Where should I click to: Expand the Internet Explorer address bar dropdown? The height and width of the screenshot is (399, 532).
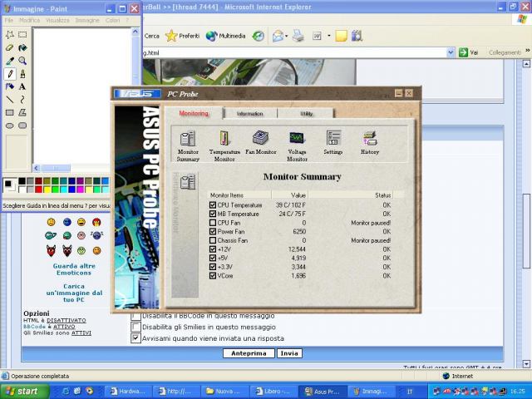451,52
